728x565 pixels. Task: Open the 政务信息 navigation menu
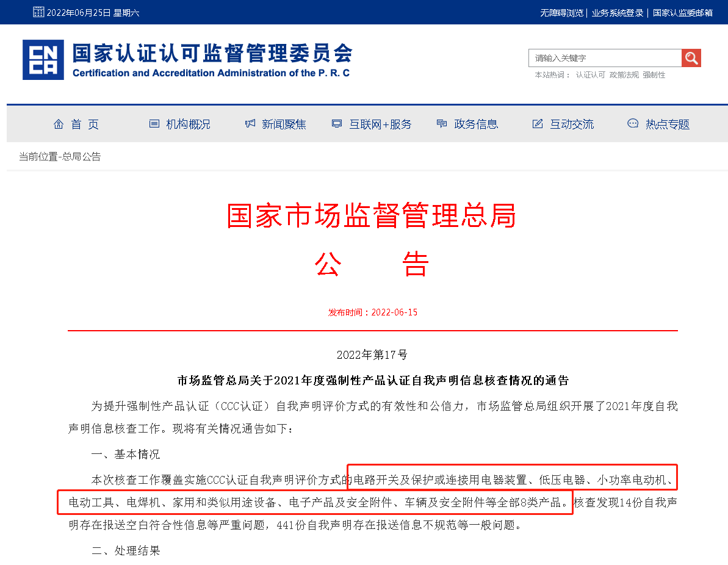coord(476,124)
